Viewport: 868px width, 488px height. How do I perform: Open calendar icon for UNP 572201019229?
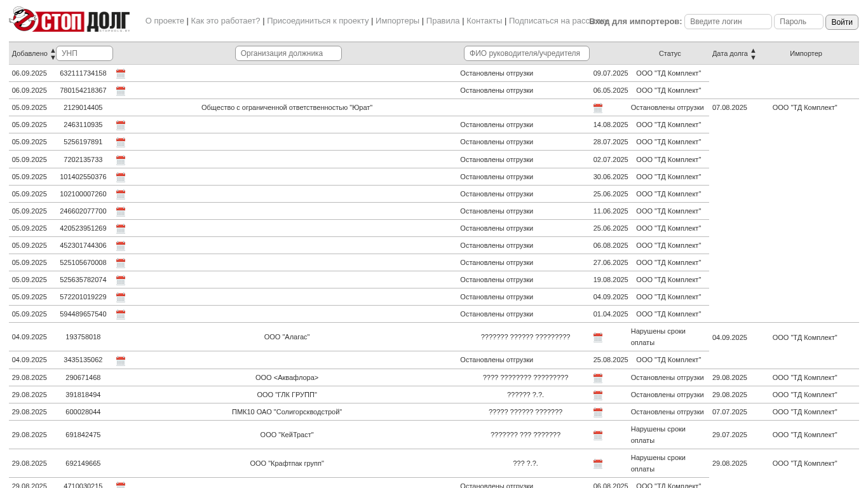(121, 297)
